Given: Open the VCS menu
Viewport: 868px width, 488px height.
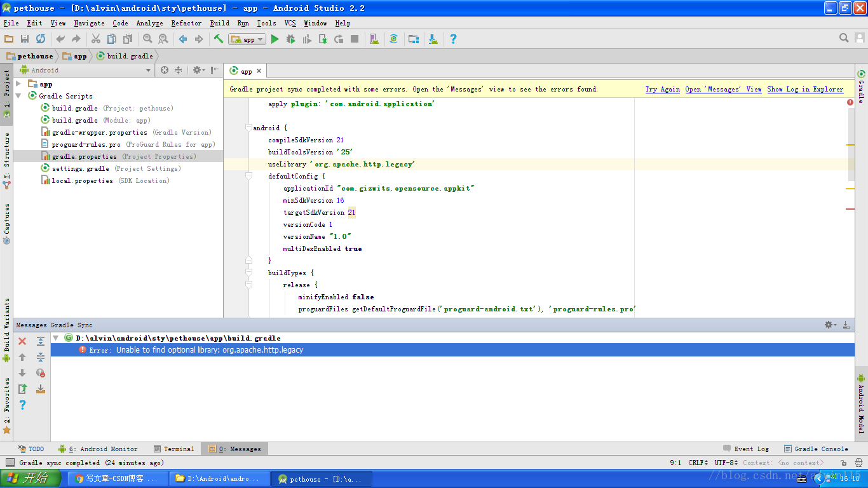Looking at the screenshot, I should coord(290,23).
